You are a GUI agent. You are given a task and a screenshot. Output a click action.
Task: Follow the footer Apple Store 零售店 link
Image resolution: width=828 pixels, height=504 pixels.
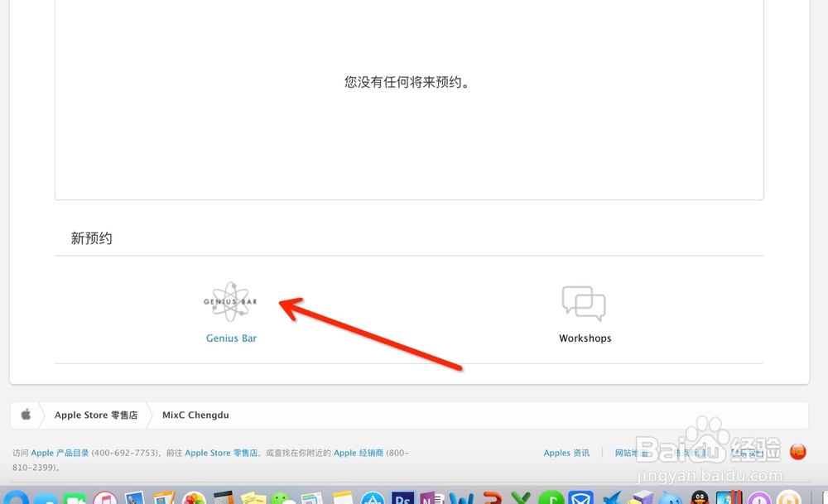(x=221, y=453)
